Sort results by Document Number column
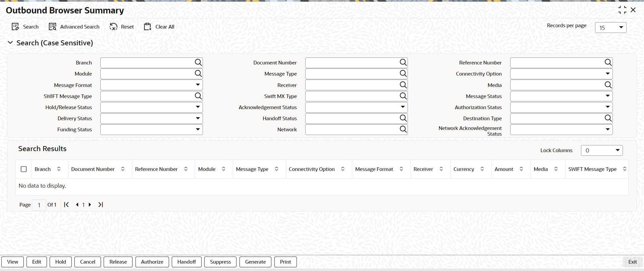Viewport: 644px width, 271px height. tap(123, 169)
